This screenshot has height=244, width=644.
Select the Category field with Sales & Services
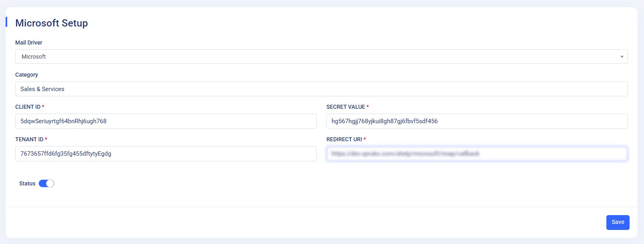click(x=321, y=89)
